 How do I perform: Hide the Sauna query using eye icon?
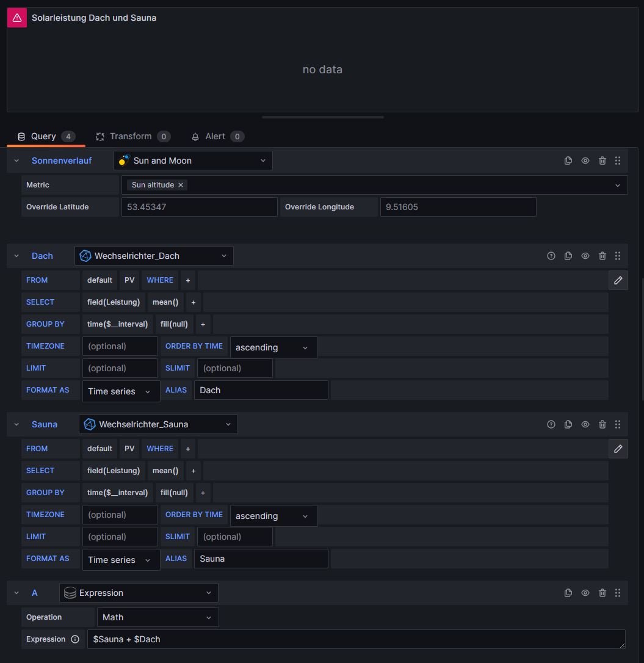point(585,424)
